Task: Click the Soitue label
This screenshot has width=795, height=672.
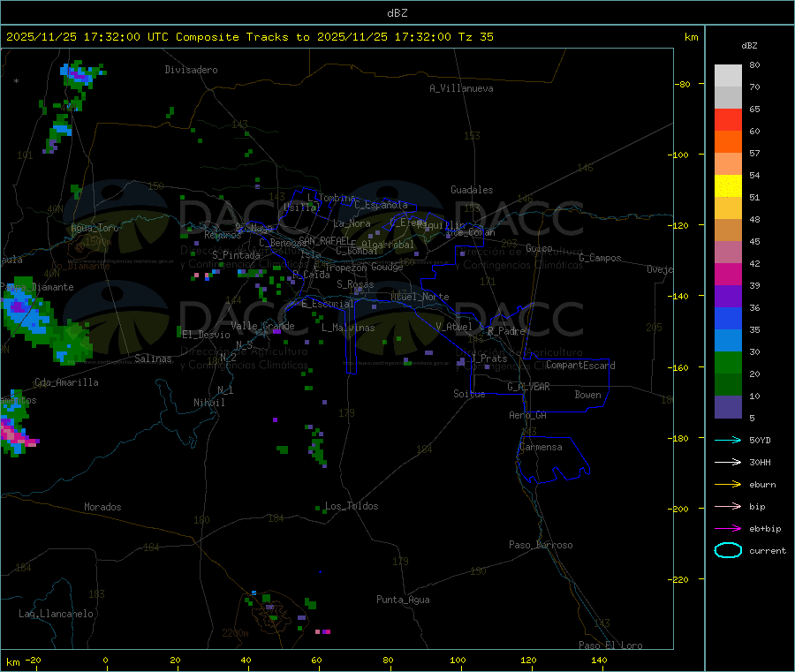Action: click(x=469, y=394)
